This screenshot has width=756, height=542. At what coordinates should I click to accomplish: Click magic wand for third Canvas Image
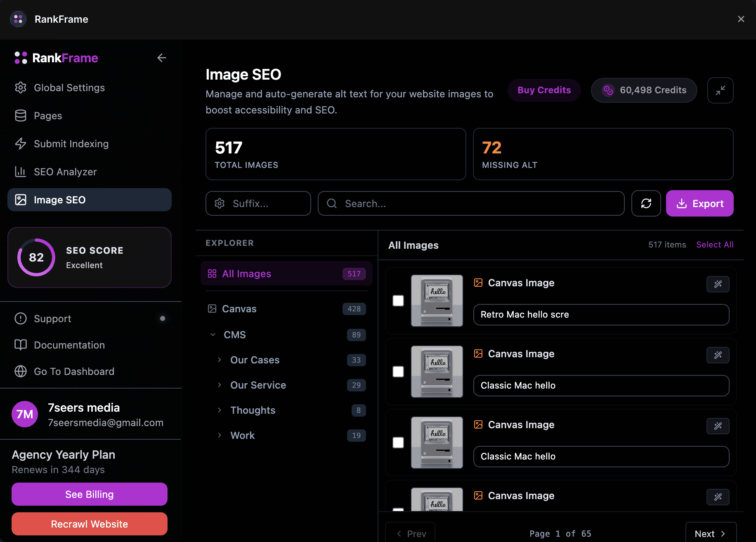(x=718, y=426)
